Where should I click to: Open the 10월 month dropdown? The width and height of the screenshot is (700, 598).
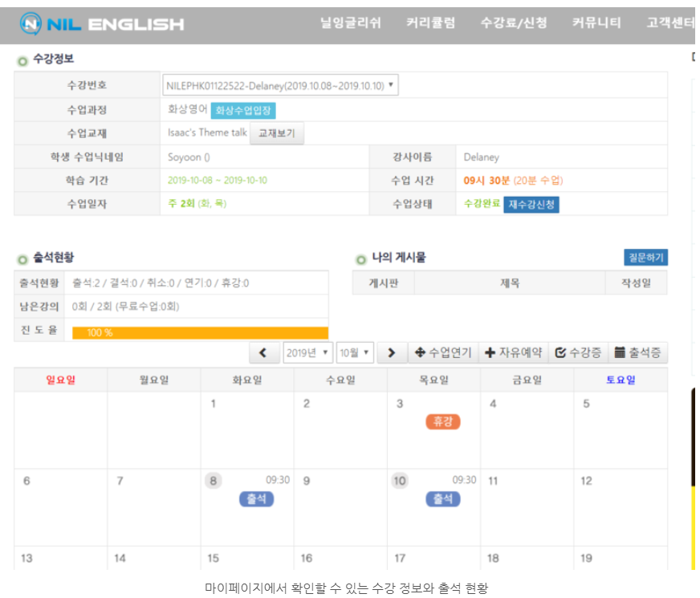click(355, 353)
